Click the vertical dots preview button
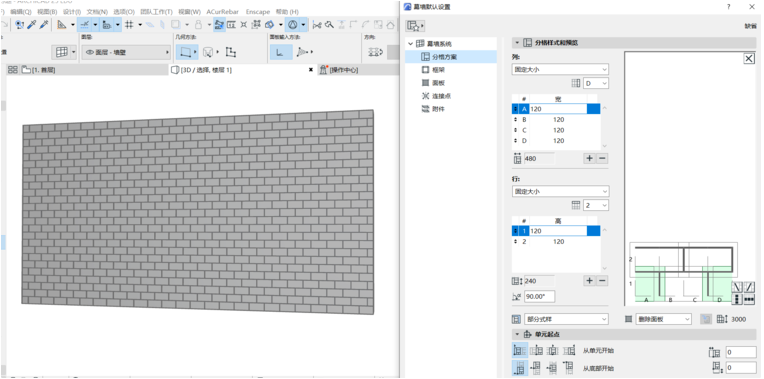The height and width of the screenshot is (379, 764). point(737,299)
